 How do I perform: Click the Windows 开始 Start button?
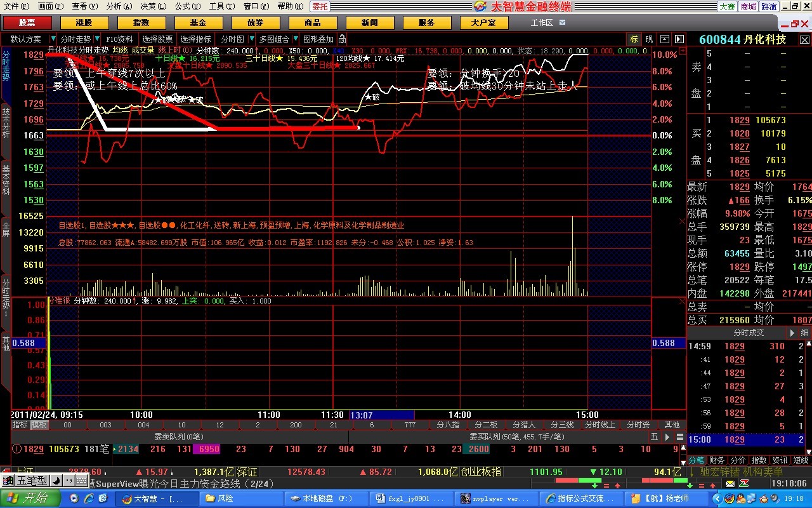(x=30, y=498)
